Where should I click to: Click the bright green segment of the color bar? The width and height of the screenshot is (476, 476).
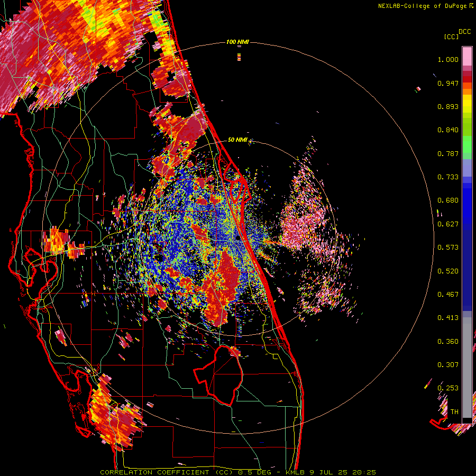coord(467,144)
